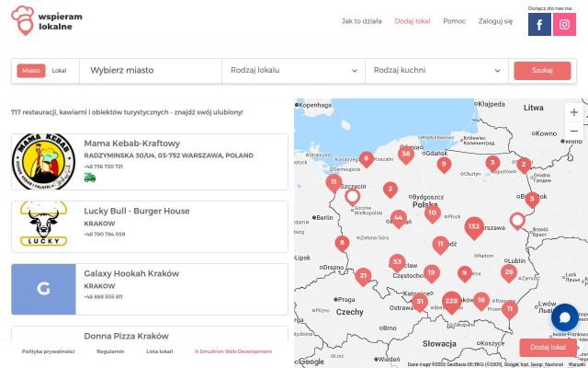Image resolution: width=588 pixels, height=368 pixels.
Task: Switch search mode to Miasto
Action: pyautogui.click(x=31, y=71)
